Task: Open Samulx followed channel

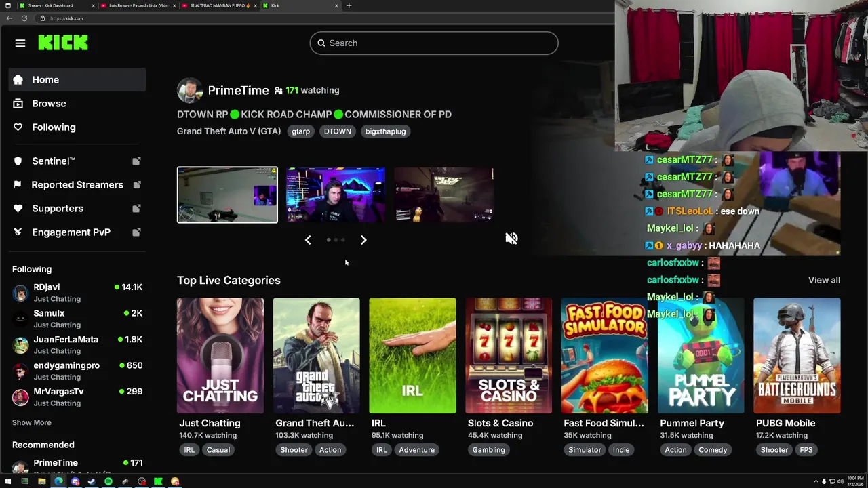Action: coord(77,319)
